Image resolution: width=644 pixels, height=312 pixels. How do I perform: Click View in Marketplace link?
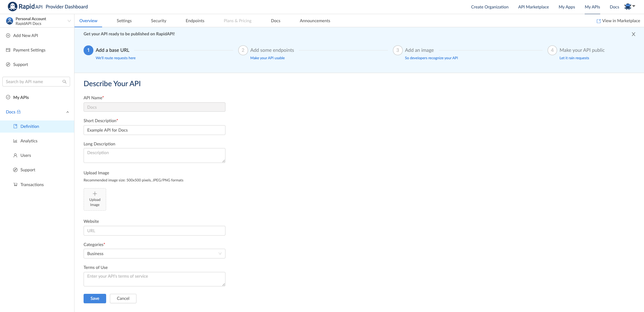tap(618, 21)
